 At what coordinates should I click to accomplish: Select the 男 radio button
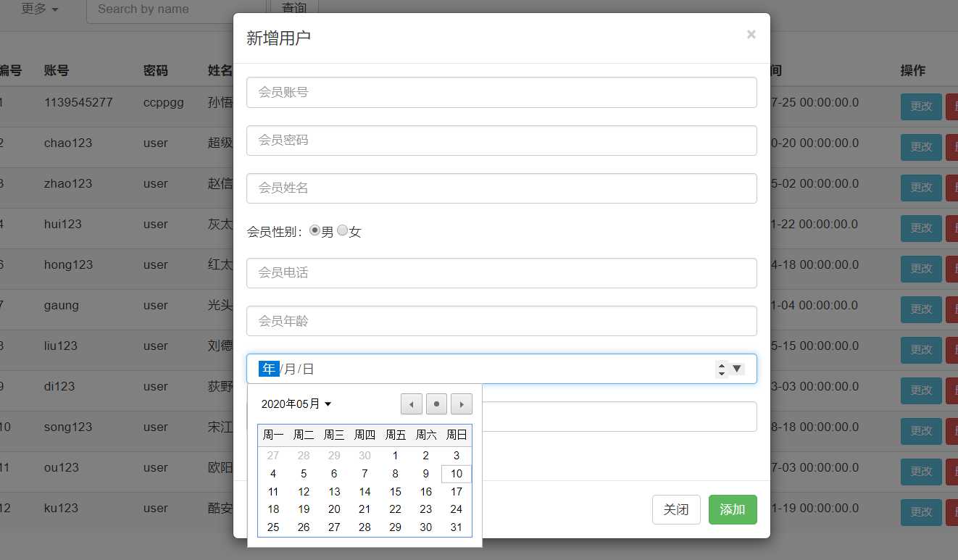click(x=315, y=230)
